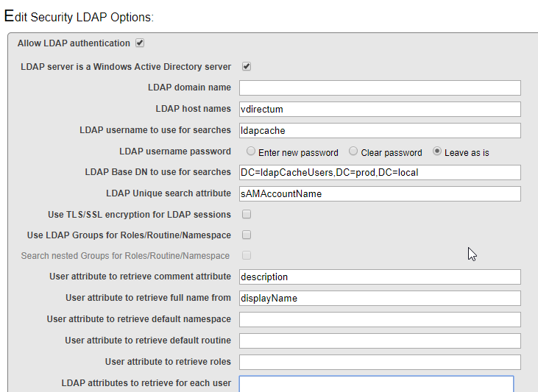This screenshot has height=392, width=538.
Task: Edit the LDAP Base DN field
Action: coord(380,172)
